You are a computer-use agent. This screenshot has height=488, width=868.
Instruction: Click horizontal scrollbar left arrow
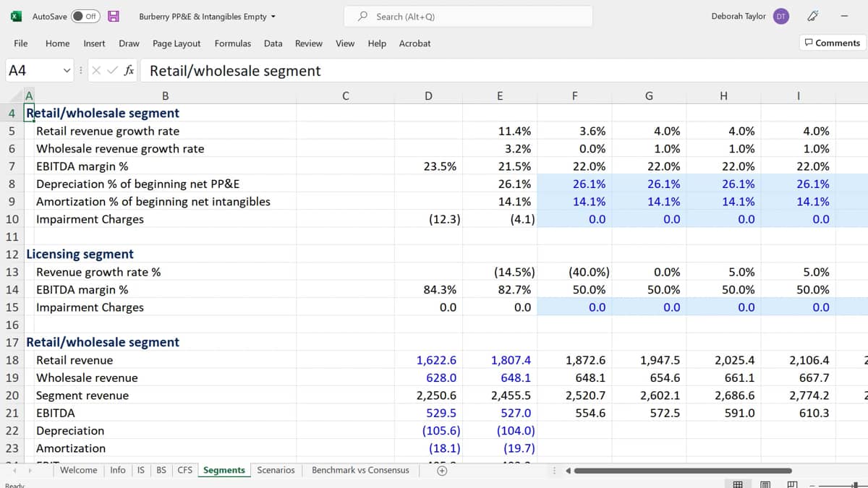tap(568, 471)
